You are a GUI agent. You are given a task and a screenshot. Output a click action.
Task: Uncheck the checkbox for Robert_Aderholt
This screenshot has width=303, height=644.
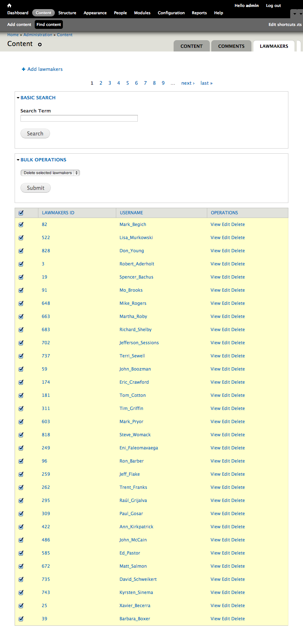21,264
